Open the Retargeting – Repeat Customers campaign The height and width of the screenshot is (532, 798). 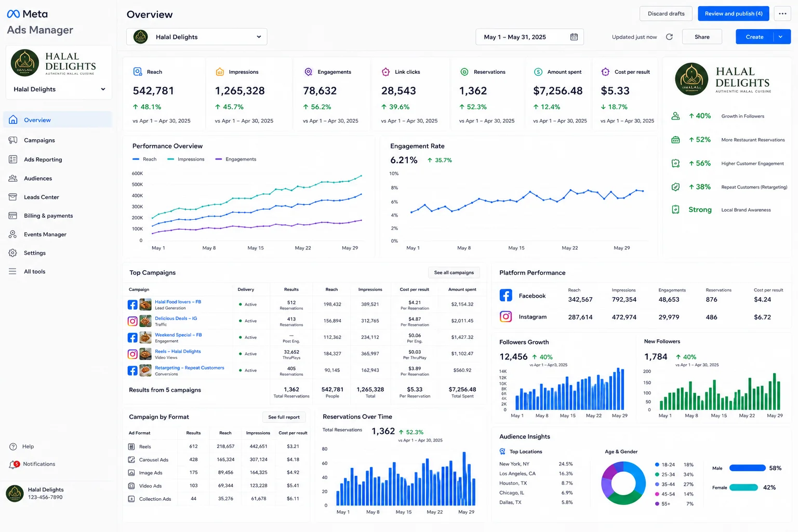click(190, 368)
